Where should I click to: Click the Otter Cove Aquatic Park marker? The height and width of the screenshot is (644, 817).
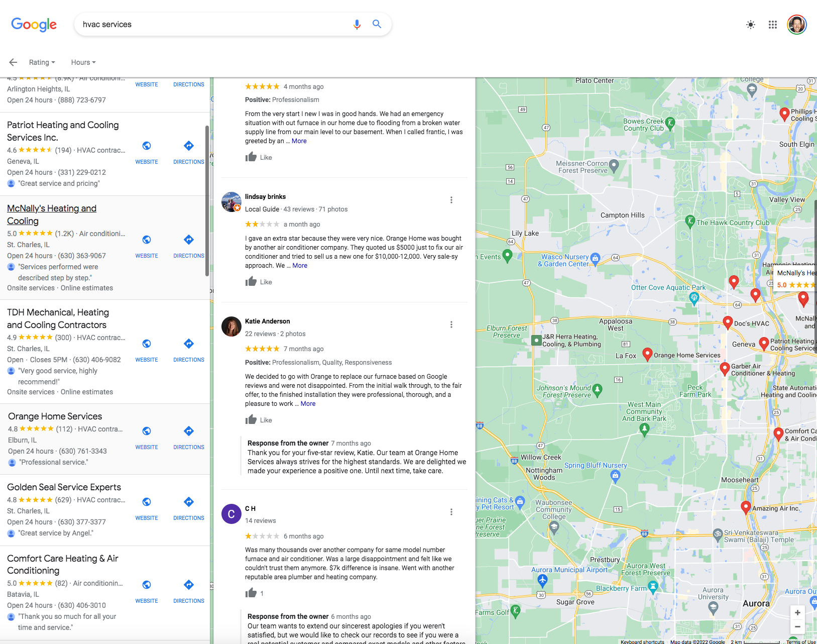694,298
